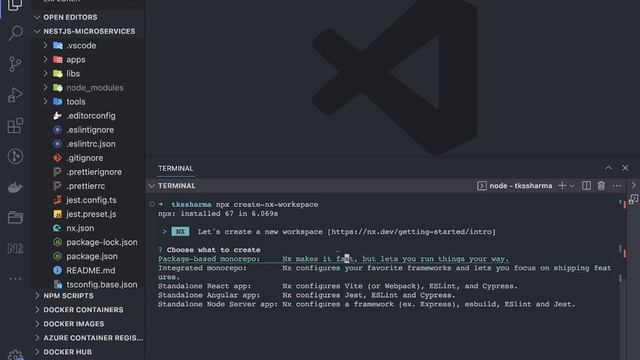Kill terminal with trash icon
Viewport: 640px width, 360px height.
tap(601, 186)
